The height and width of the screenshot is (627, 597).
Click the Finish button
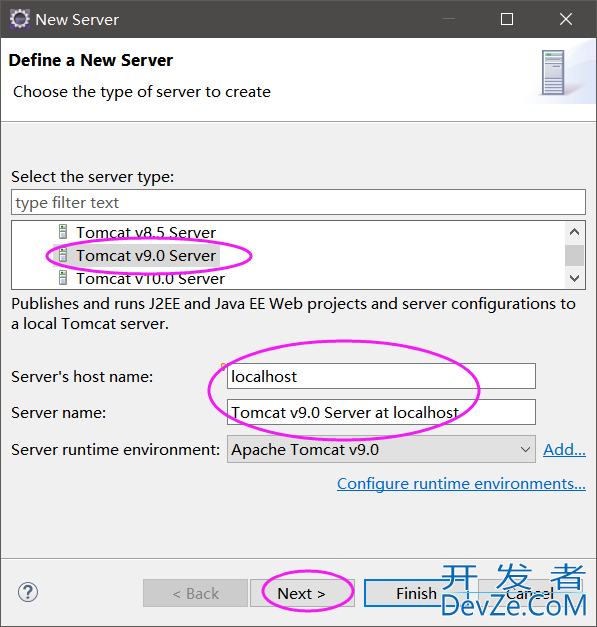point(416,593)
